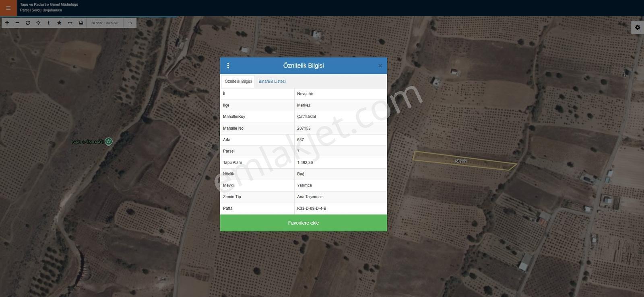Click the Nitelik value Bağ
The width and height of the screenshot is (644, 297).
click(301, 174)
